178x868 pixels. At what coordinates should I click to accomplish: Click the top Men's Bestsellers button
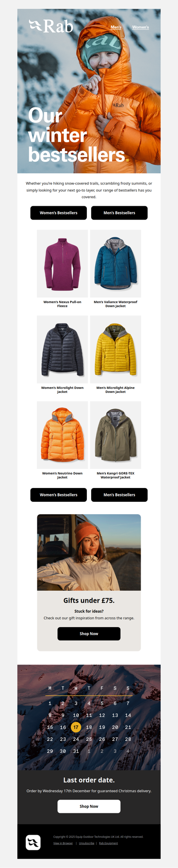click(119, 213)
